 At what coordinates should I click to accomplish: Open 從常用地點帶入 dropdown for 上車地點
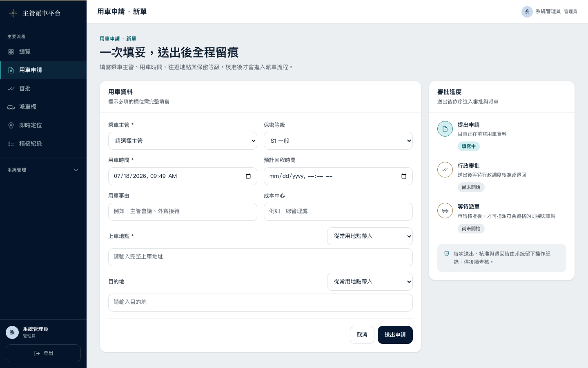[x=370, y=236]
